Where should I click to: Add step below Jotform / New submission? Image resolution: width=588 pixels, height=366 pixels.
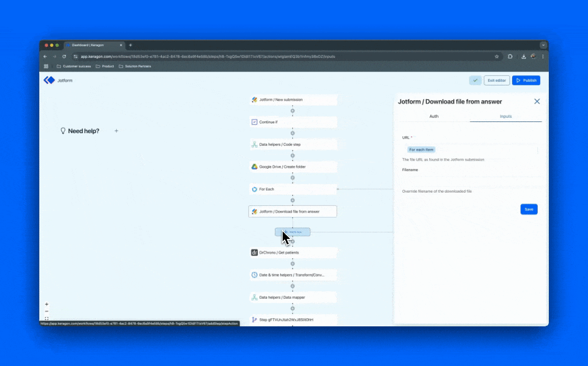(x=292, y=111)
